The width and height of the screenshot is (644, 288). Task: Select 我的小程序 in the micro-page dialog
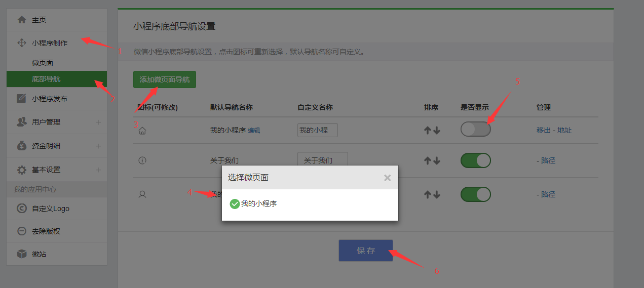(253, 204)
